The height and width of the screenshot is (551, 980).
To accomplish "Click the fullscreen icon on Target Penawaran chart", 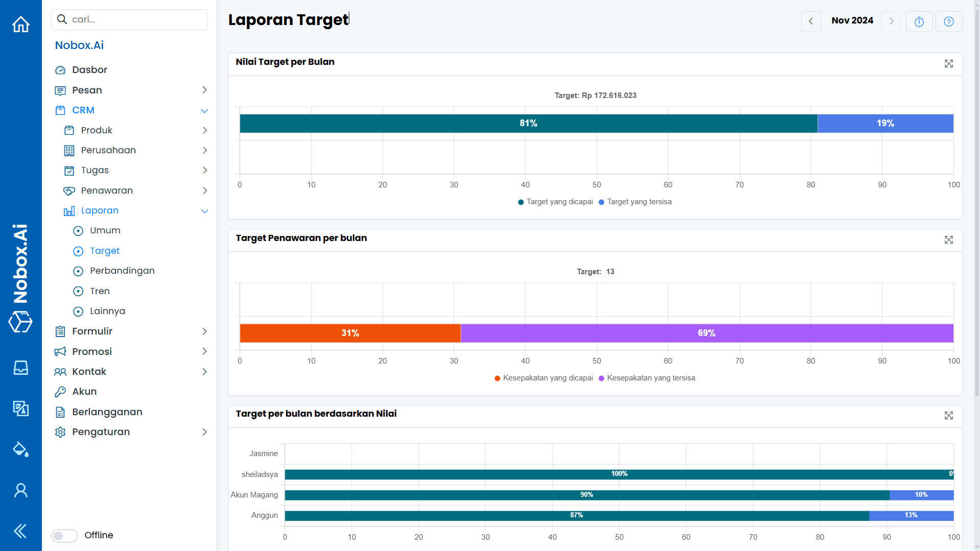I will pos(948,239).
